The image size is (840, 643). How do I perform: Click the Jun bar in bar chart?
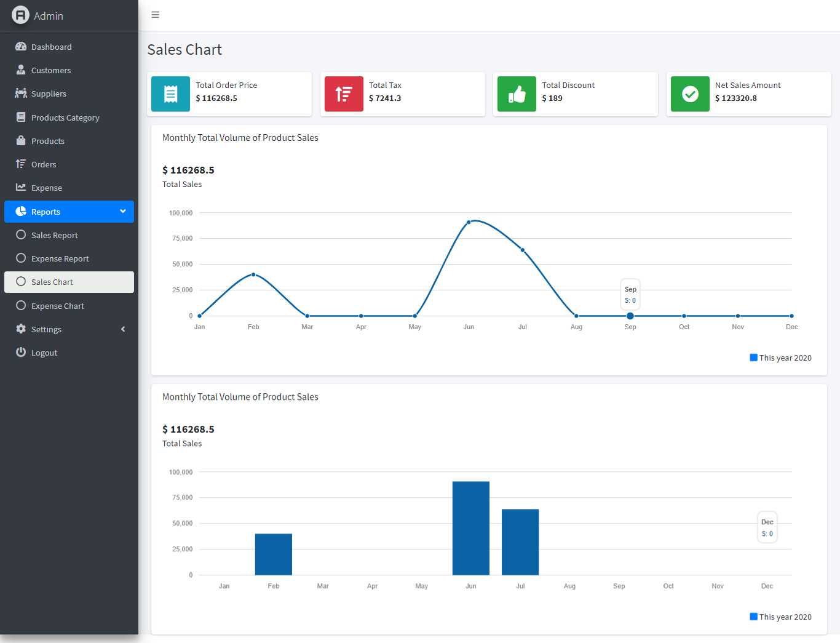(x=470, y=528)
